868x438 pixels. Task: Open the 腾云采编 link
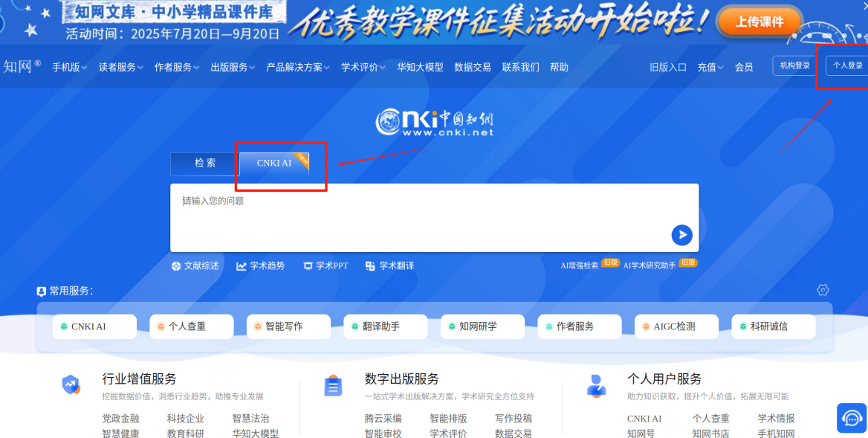[x=383, y=419]
